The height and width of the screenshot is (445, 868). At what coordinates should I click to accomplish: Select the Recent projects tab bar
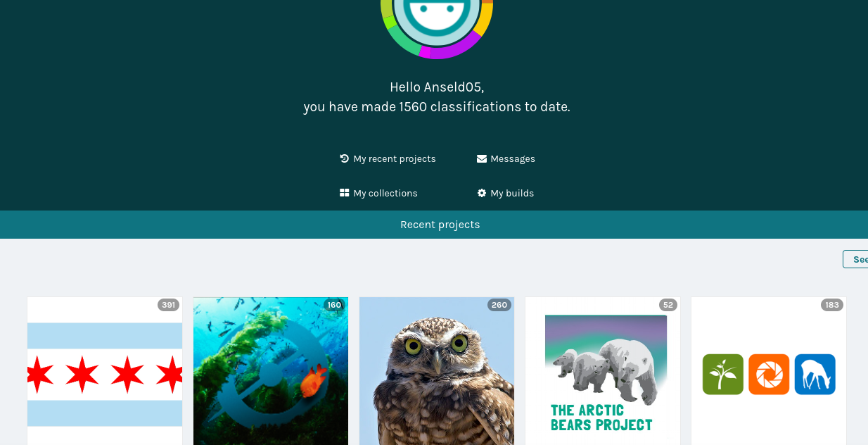434,225
